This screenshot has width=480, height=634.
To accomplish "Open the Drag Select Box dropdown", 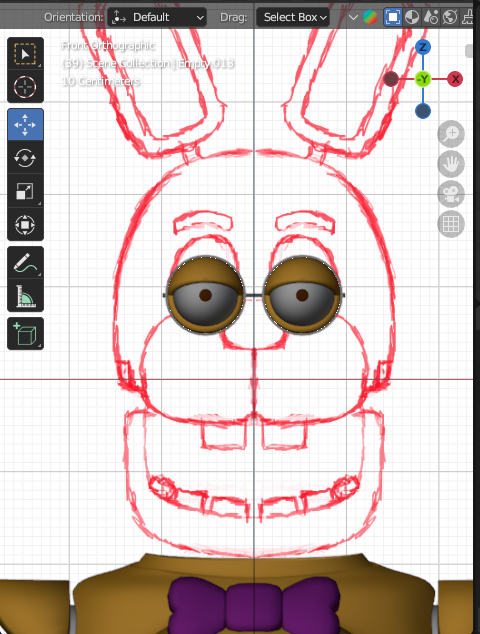I will [293, 17].
